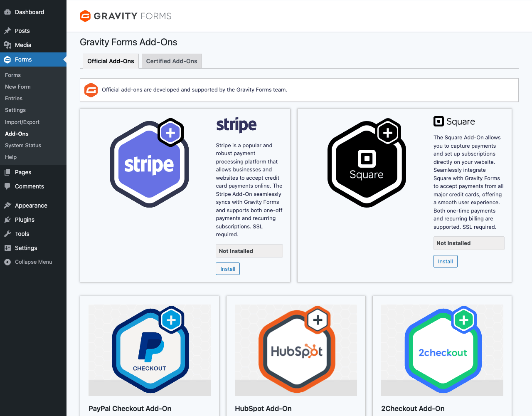
Task: Click the official add-ons notice text
Action: click(195, 90)
